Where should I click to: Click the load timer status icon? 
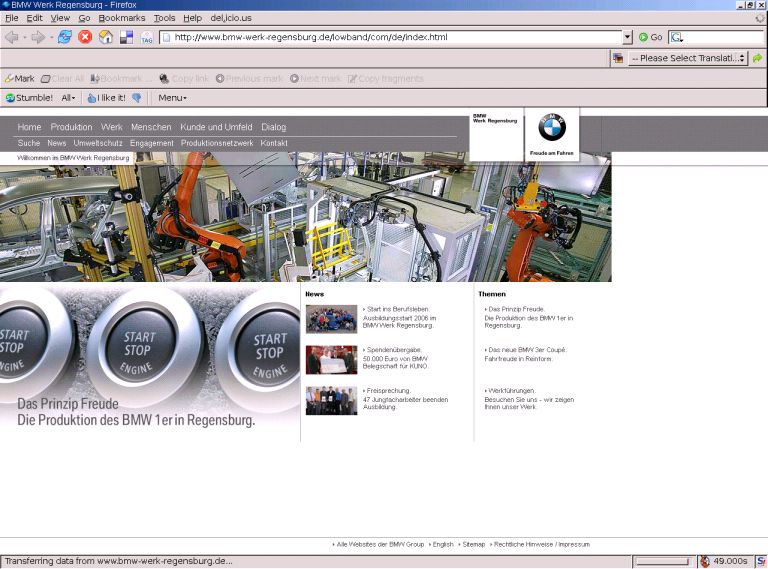pyautogui.click(x=705, y=561)
